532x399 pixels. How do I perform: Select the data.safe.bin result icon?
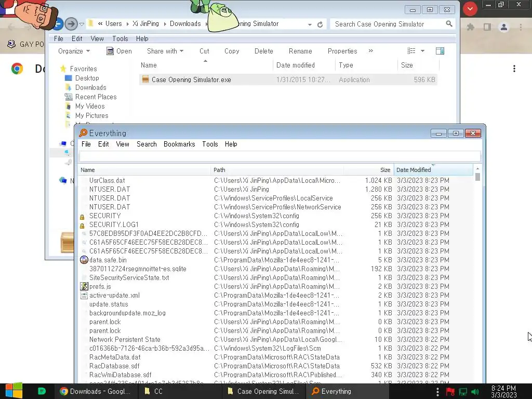84,260
